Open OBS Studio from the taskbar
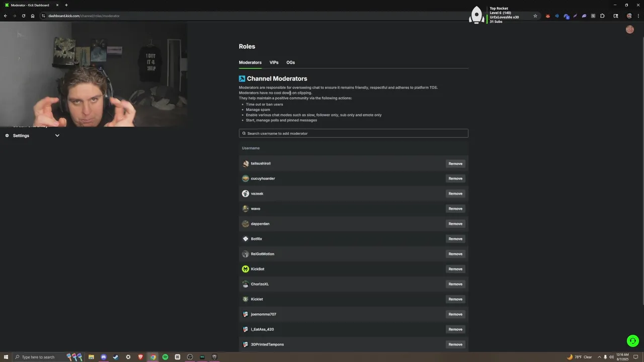Image resolution: width=644 pixels, height=362 pixels. click(190, 357)
